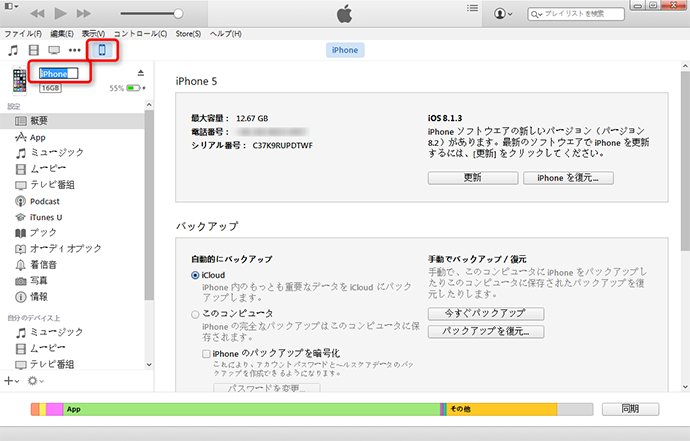Click the rewind previous track button
This screenshot has width=690, height=441.
click(x=37, y=14)
